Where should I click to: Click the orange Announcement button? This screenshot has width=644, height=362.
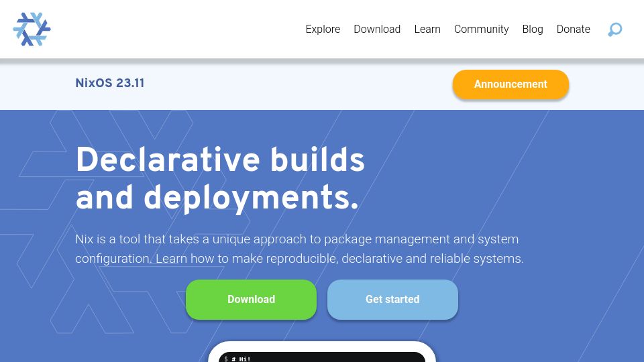tap(511, 84)
